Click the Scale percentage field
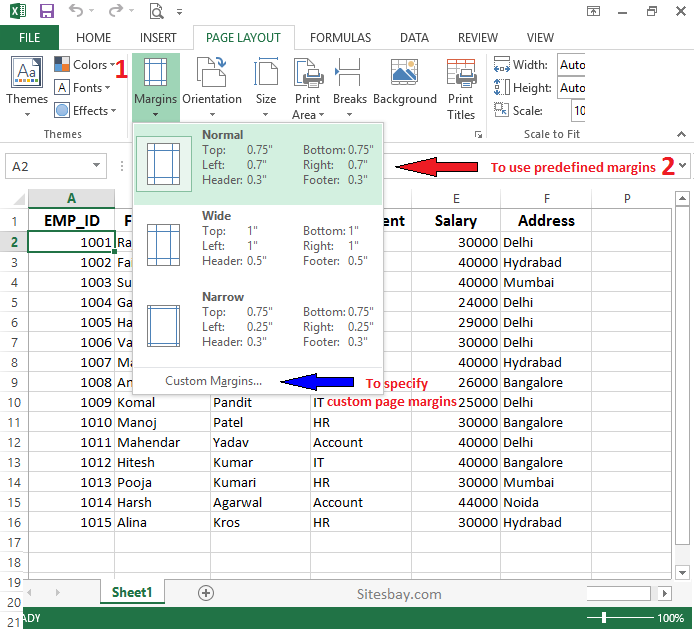 578,110
